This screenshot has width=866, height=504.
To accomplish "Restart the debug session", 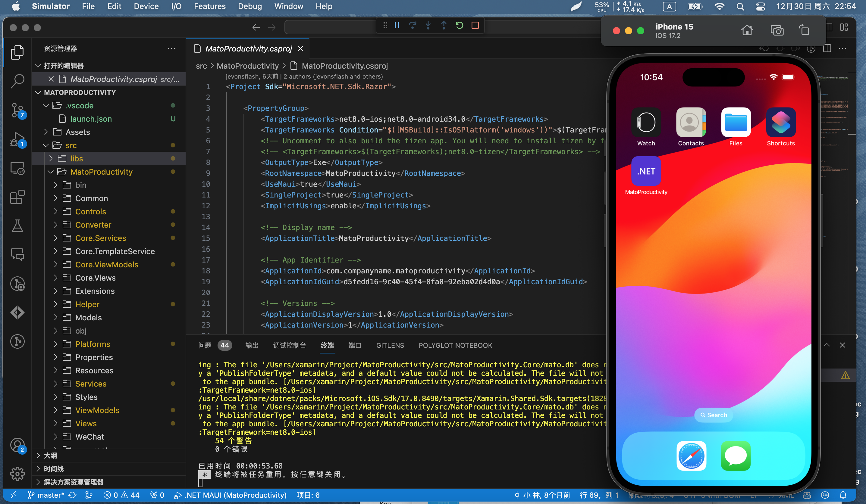I will [460, 25].
